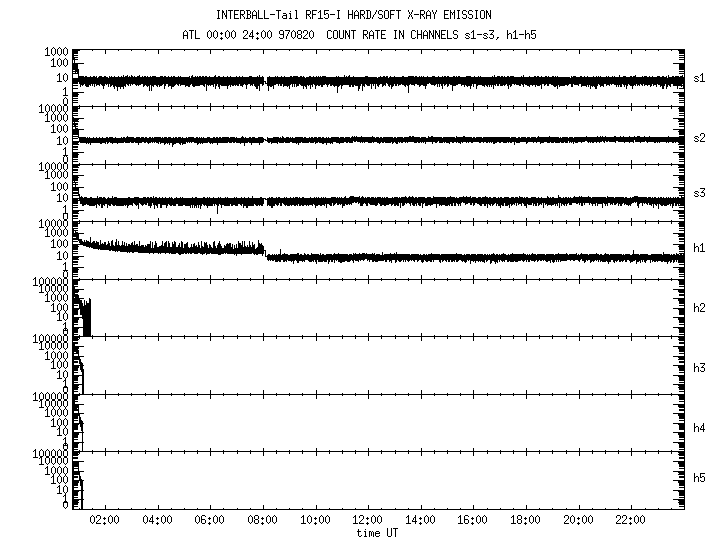Click the solid black block in h2 panel
This screenshot has height=550, width=720.
(x=86, y=318)
